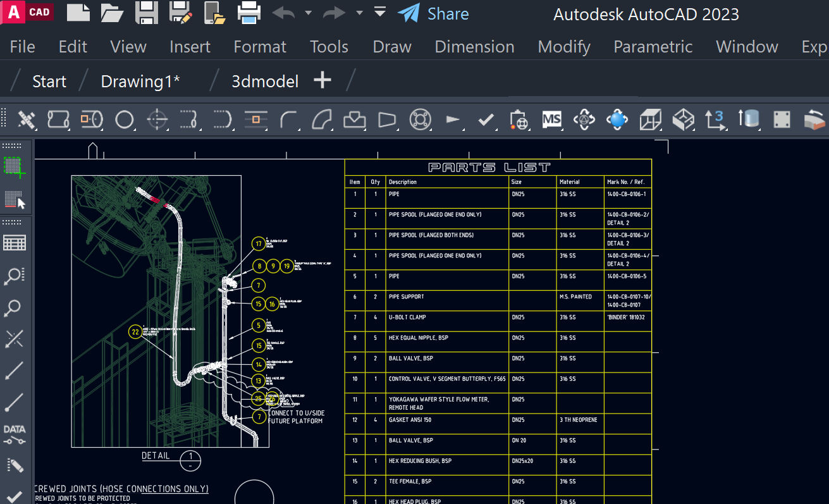Click the isometric cube view icon
Image resolution: width=829 pixels, height=504 pixels.
coord(683,119)
